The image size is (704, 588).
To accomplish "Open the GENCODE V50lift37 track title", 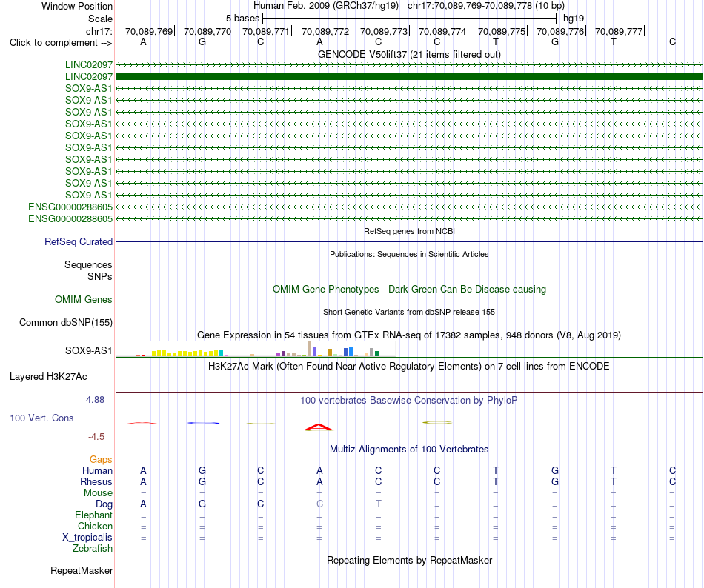I will tap(409, 54).
